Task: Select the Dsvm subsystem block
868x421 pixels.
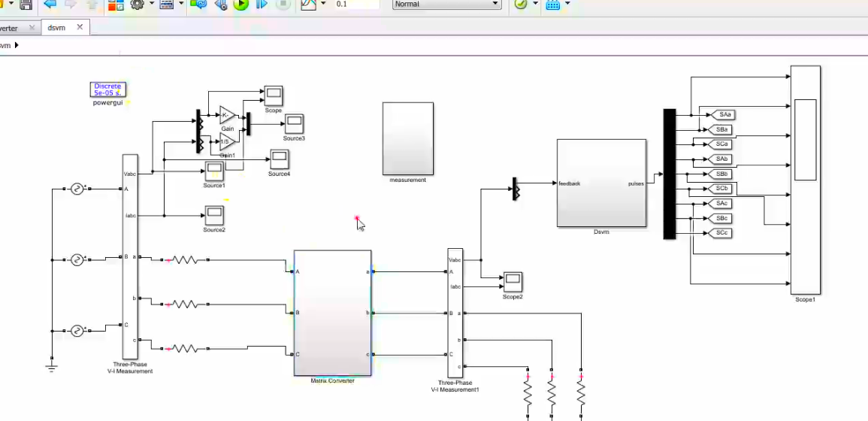Action: point(601,183)
